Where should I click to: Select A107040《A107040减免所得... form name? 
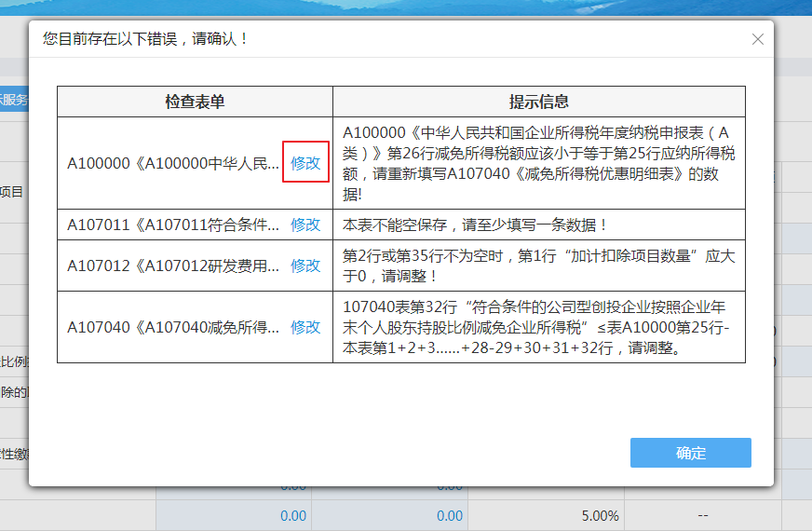(x=173, y=327)
